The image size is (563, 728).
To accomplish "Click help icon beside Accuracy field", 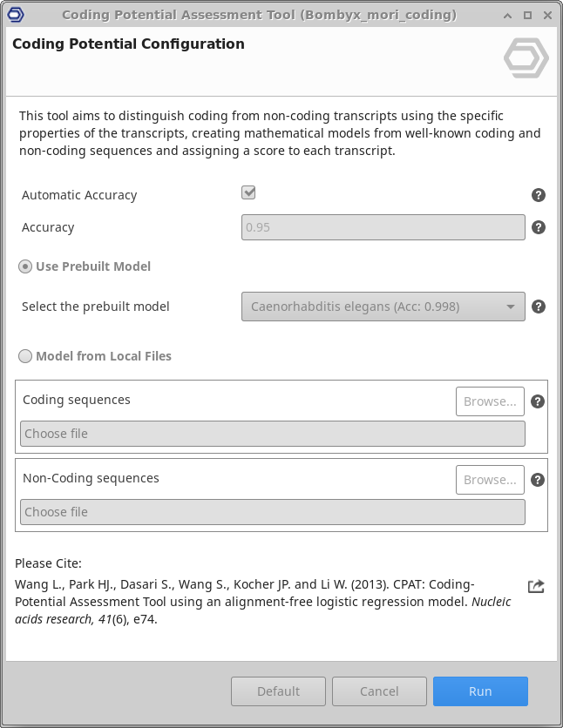I will (539, 227).
